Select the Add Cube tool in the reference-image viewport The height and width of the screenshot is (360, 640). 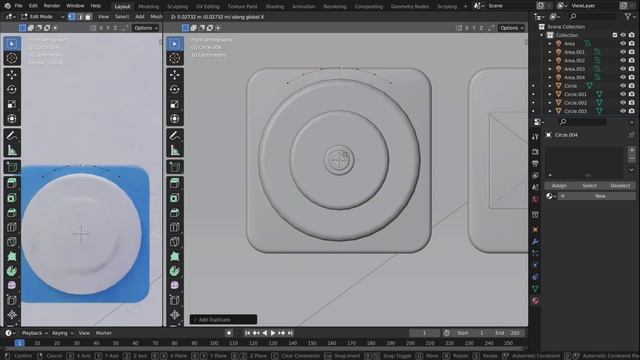[x=12, y=167]
